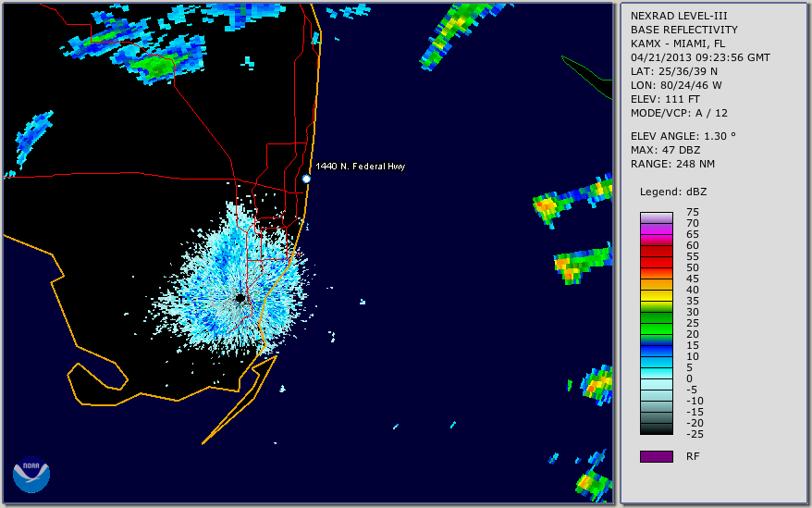Image resolution: width=812 pixels, height=508 pixels.
Task: Click the "MAX: 47 DBZ" line
Action: click(666, 150)
